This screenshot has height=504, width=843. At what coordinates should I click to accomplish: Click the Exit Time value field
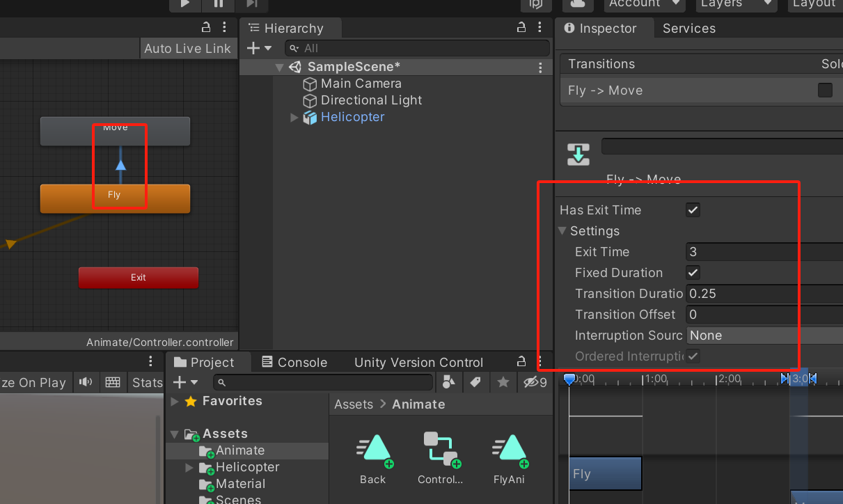coord(764,252)
